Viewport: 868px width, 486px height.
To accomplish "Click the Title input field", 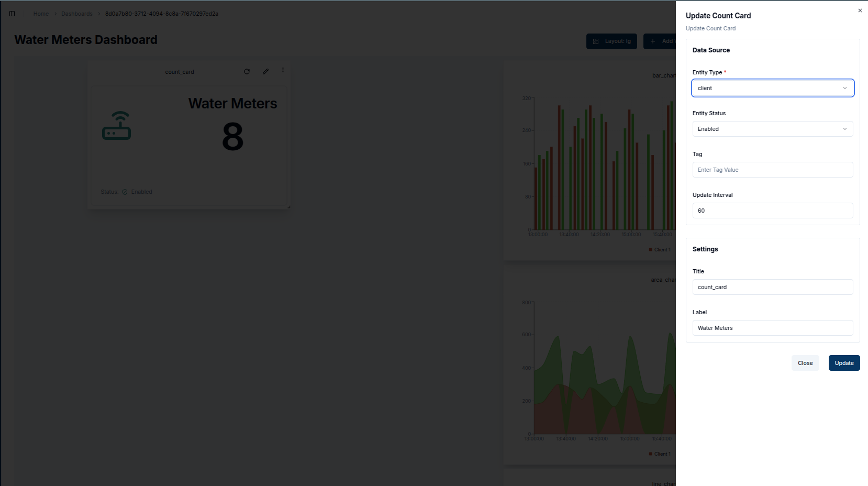I will coord(773,287).
